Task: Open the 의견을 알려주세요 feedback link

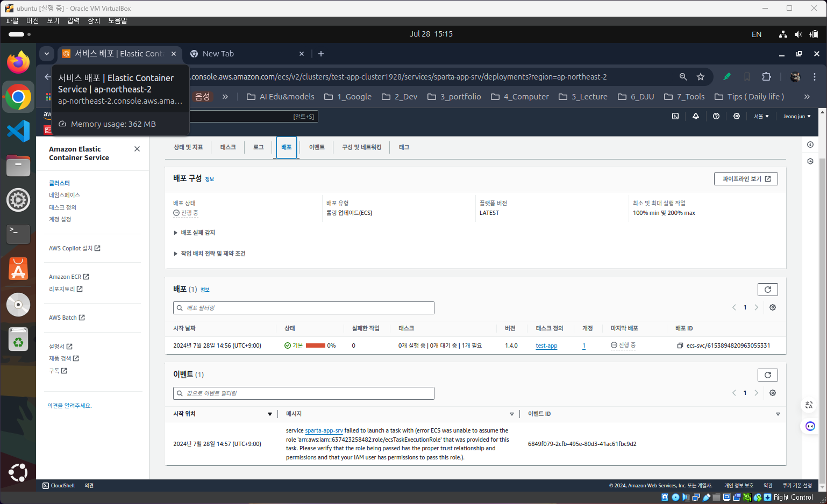Action: (x=69, y=406)
